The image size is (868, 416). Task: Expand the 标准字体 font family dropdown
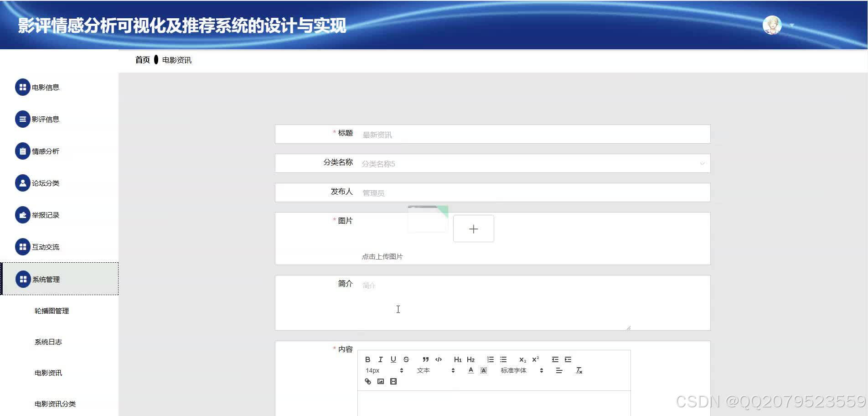520,370
